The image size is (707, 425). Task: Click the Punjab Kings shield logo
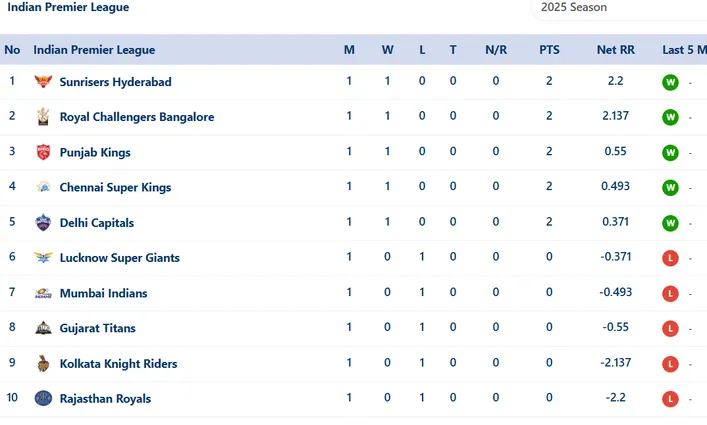point(43,152)
